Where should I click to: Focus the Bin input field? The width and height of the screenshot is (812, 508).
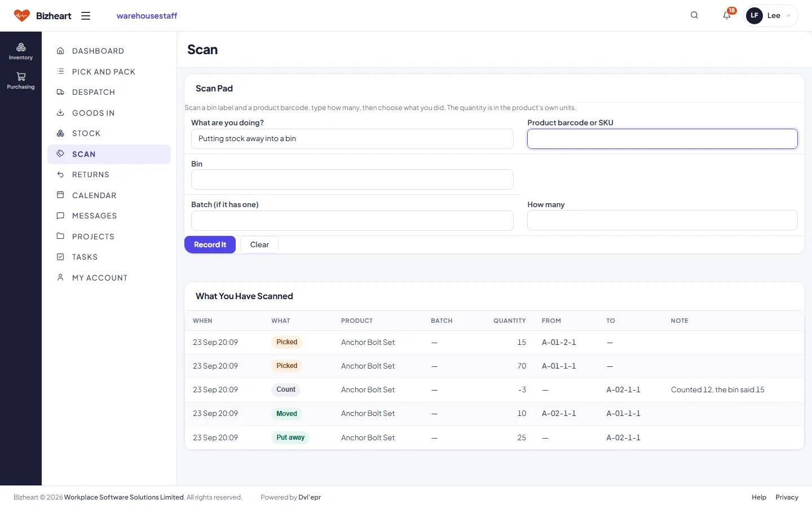[352, 179]
